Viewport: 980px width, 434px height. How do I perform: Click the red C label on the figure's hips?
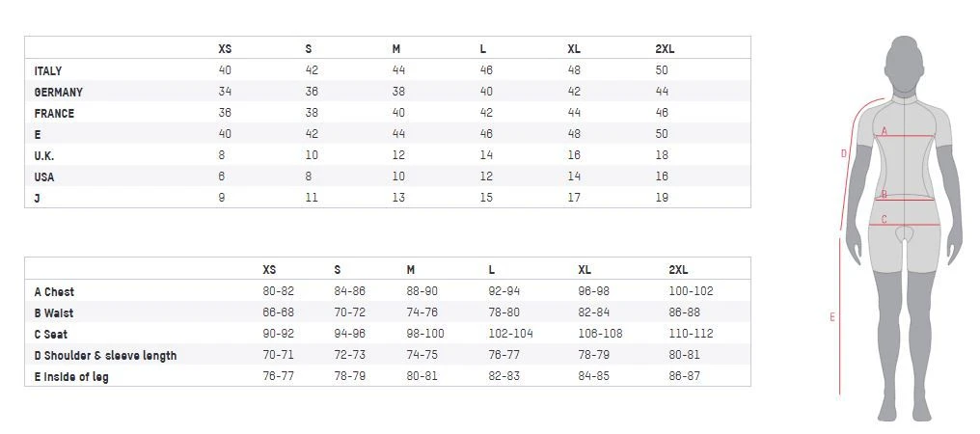coord(885,220)
